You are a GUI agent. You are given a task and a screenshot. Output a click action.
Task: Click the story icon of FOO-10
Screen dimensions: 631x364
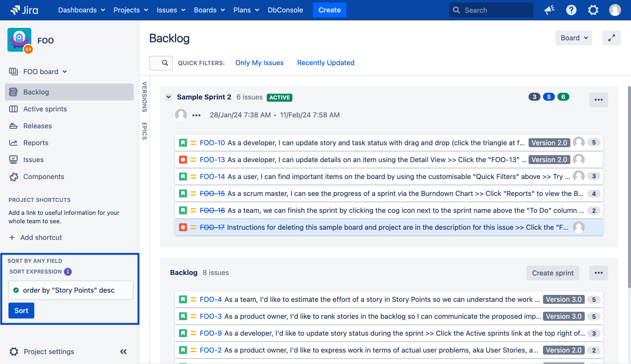[183, 143]
